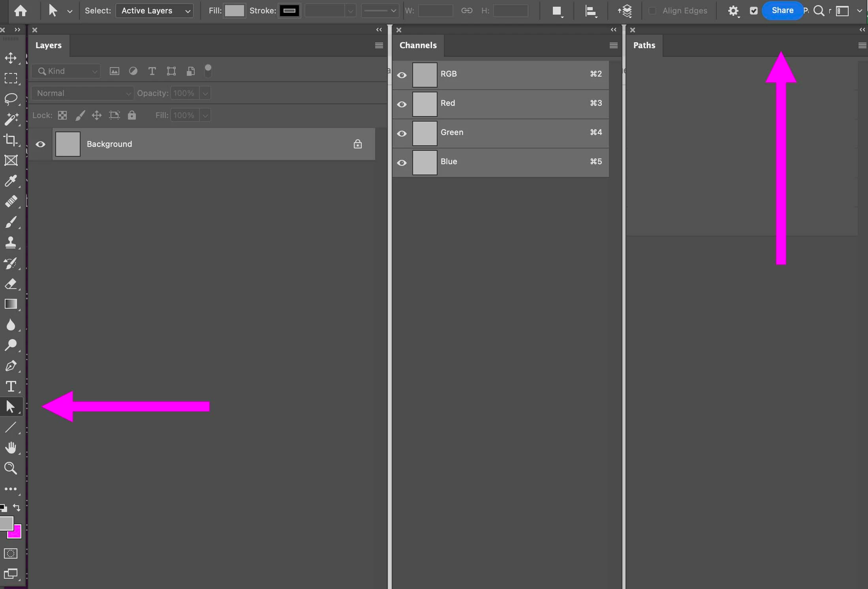Viewport: 868px width, 589px height.
Task: Select the Zoom tool
Action: click(11, 468)
